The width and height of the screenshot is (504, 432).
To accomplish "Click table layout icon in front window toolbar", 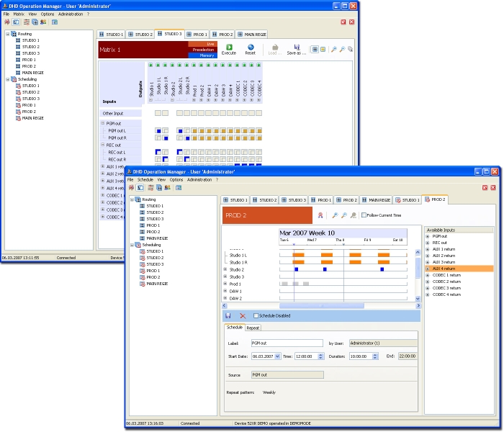I will coord(179,188).
